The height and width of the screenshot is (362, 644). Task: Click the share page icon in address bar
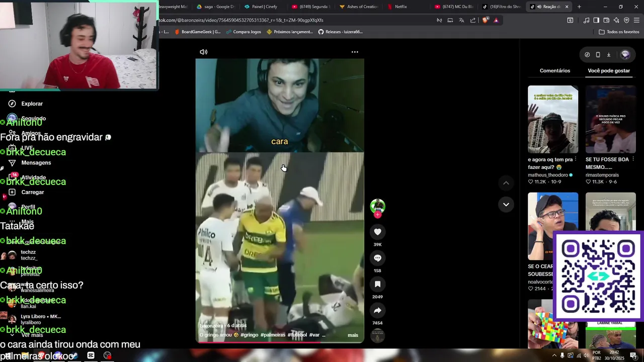[x=473, y=20]
